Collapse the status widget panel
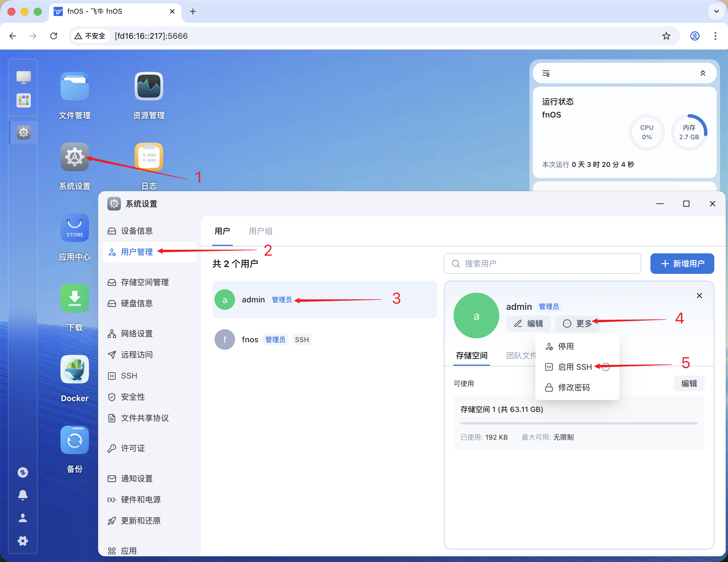This screenshot has width=728, height=562. click(703, 73)
